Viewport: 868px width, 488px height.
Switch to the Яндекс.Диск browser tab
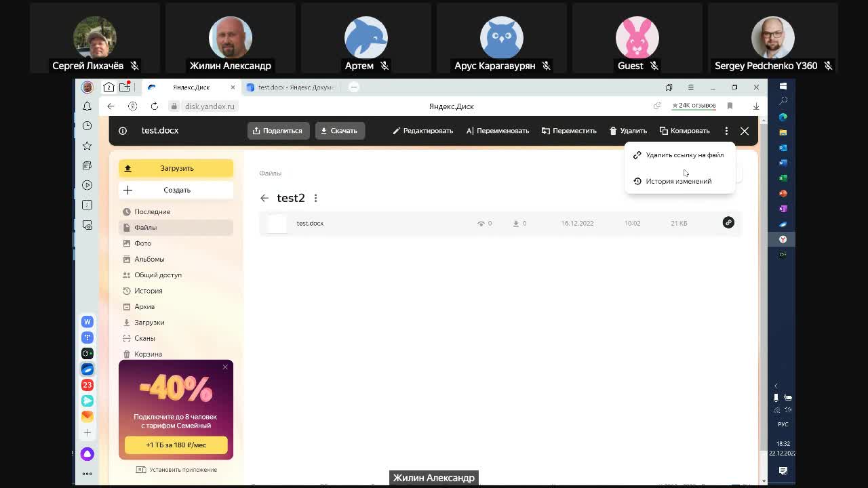tap(191, 87)
